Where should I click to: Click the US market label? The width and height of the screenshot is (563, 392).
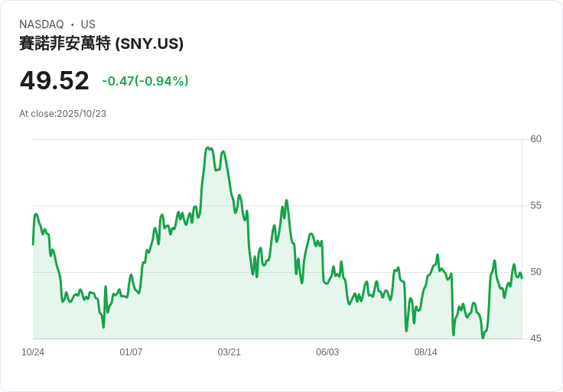click(88, 24)
